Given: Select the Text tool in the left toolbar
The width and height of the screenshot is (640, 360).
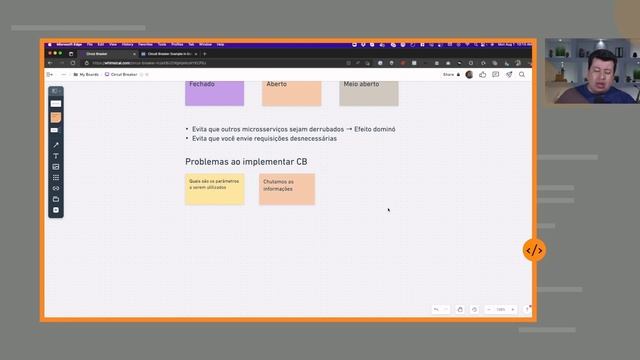Looking at the screenshot, I should [x=56, y=156].
